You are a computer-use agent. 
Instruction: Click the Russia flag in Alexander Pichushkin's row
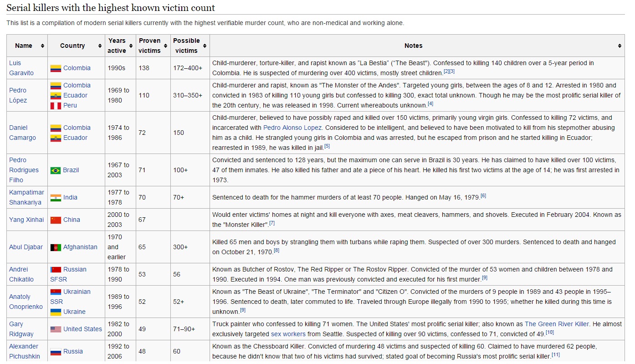(x=56, y=352)
